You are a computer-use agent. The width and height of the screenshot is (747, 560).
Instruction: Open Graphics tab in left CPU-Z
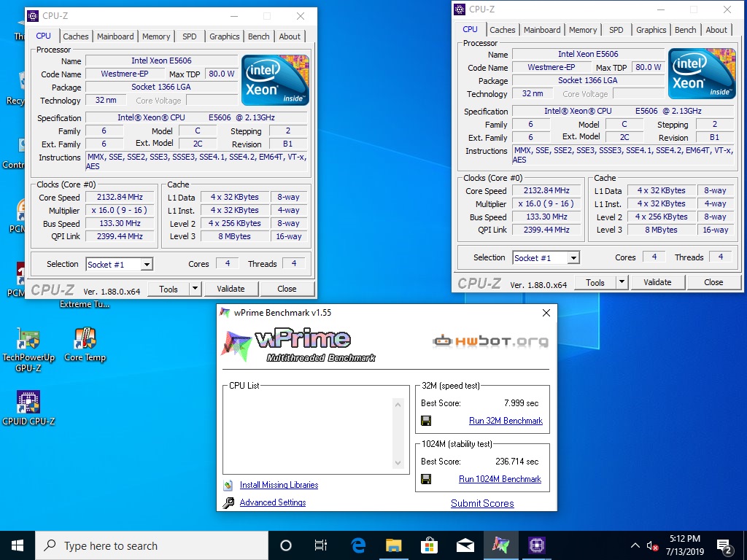tap(225, 36)
